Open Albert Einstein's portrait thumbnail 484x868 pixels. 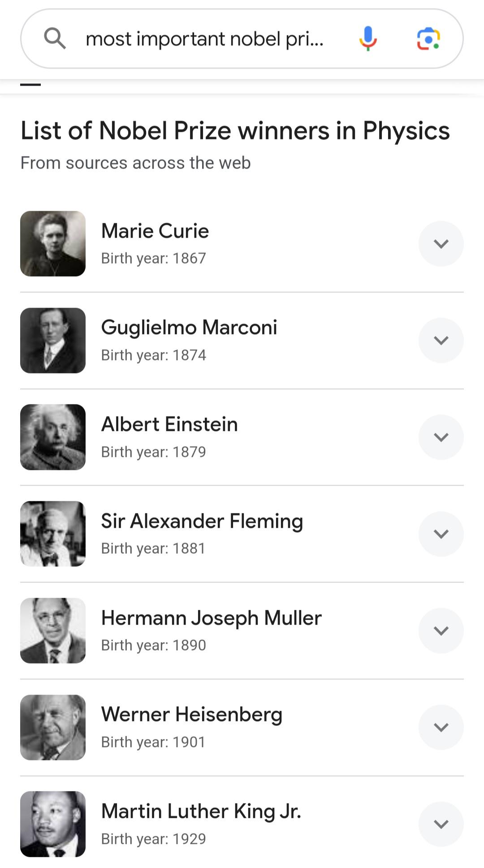[x=53, y=437]
